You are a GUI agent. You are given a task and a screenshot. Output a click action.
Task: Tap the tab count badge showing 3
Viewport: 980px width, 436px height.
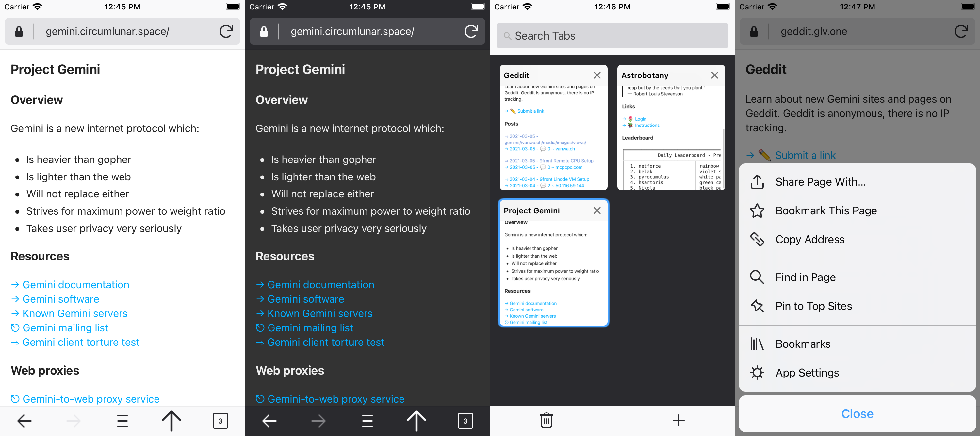(x=221, y=420)
